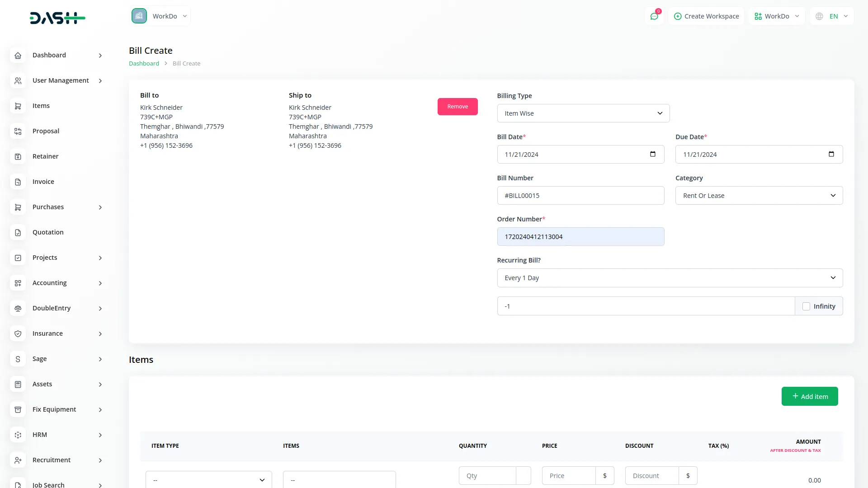Image resolution: width=868 pixels, height=488 pixels.
Task: Open the Invoice sidebar menu item
Action: tap(43, 182)
